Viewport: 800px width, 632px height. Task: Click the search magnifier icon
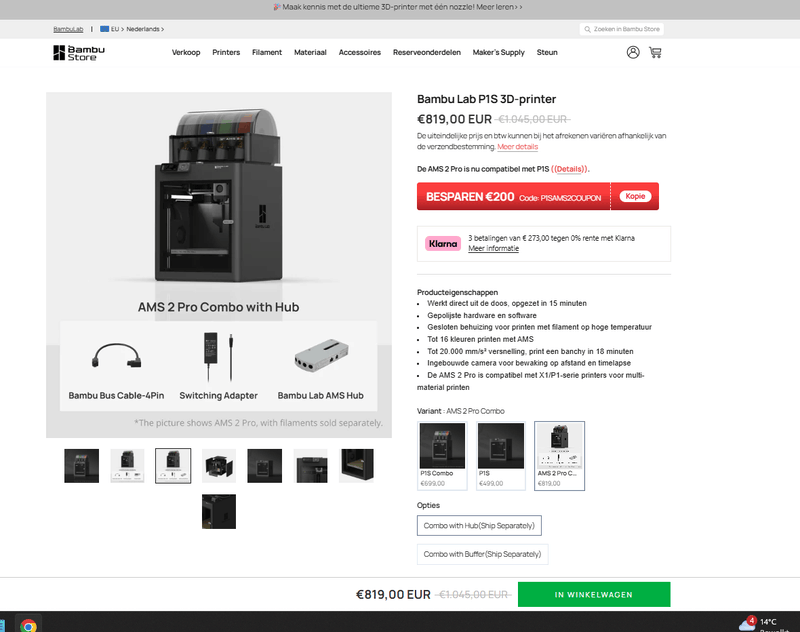point(587,29)
